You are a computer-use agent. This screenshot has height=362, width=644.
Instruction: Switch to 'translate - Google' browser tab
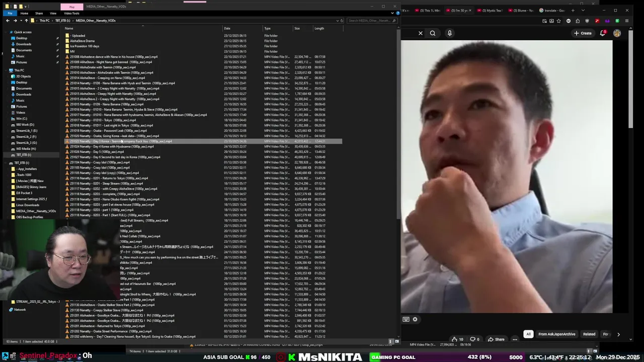[x=552, y=10]
